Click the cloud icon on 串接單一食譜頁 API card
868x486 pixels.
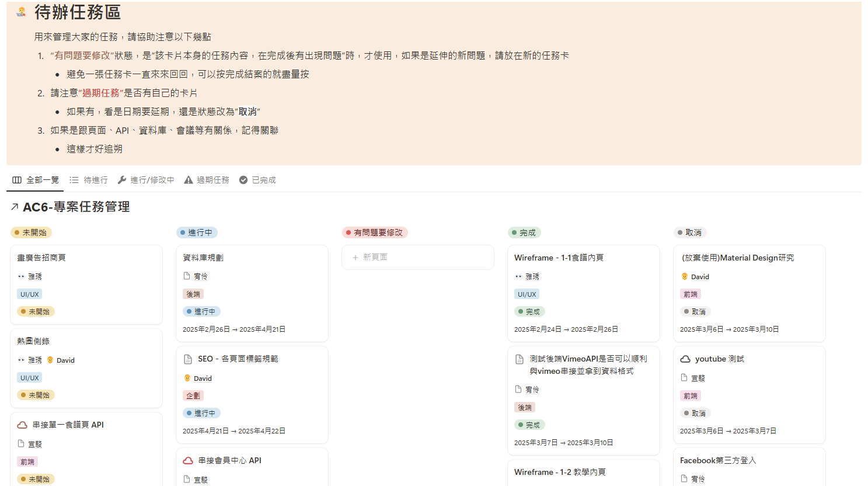tap(22, 425)
